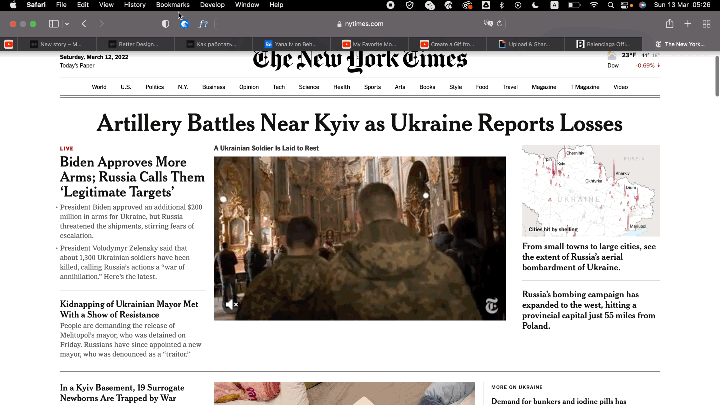Click the nytimes.com address bar

[360, 24]
